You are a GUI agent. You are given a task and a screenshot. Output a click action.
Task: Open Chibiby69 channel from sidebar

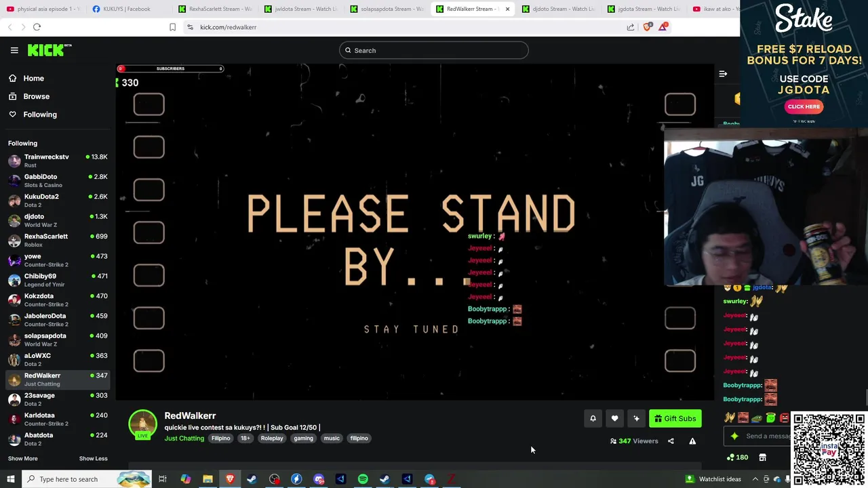(58, 280)
